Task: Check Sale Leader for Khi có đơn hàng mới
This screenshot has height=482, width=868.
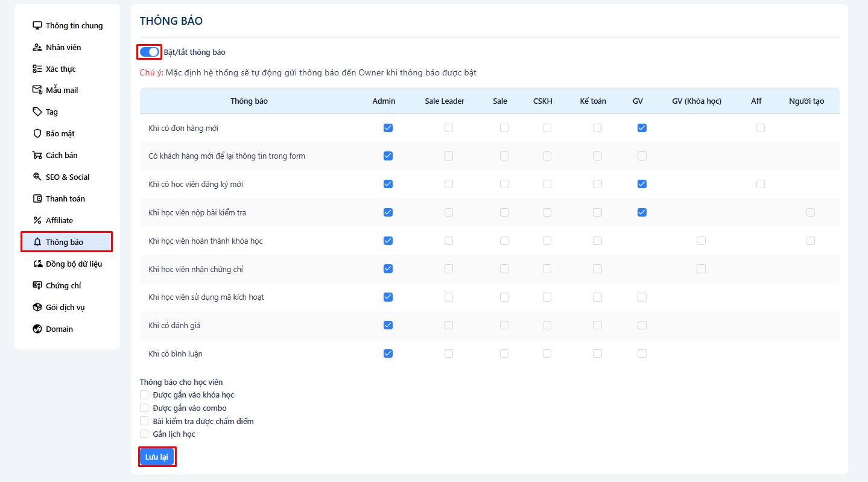Action: pyautogui.click(x=449, y=128)
